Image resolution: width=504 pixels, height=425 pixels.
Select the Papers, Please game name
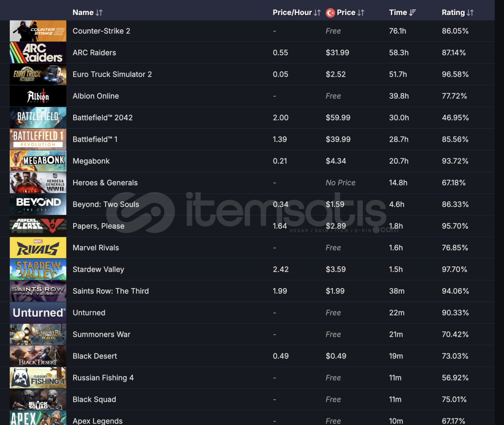click(98, 226)
